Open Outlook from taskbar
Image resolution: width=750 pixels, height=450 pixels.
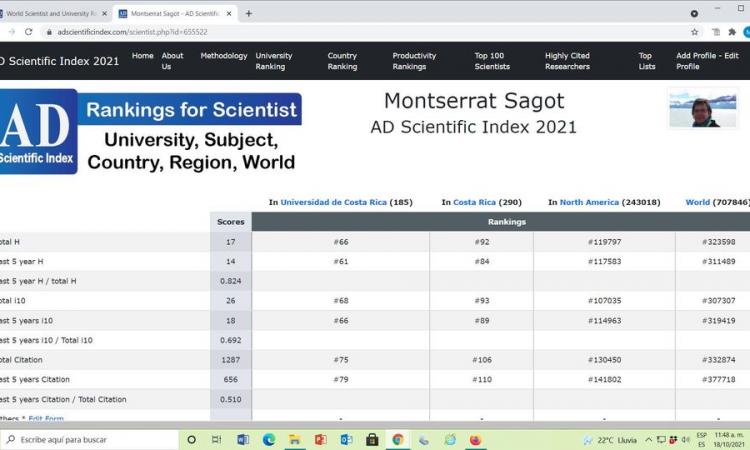tap(346, 439)
